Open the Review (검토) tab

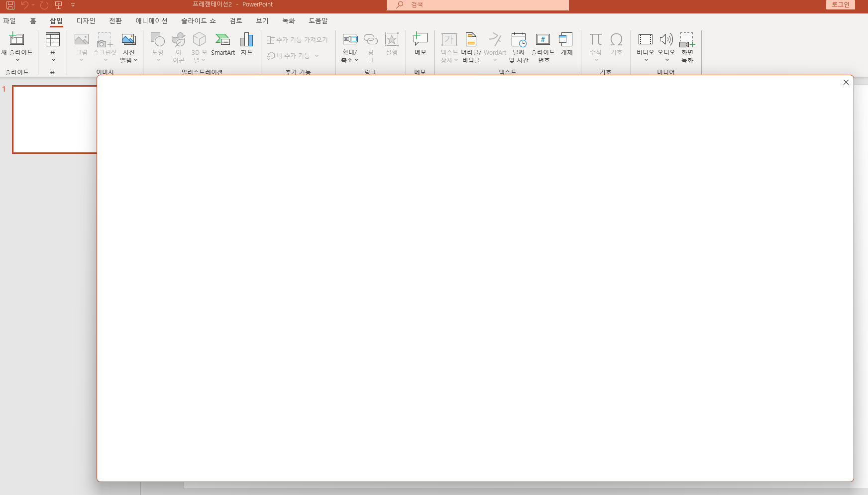point(236,21)
